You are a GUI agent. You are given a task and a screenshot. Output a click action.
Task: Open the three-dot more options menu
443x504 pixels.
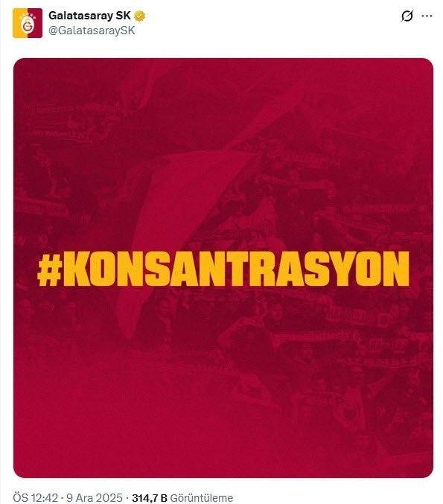(x=427, y=16)
